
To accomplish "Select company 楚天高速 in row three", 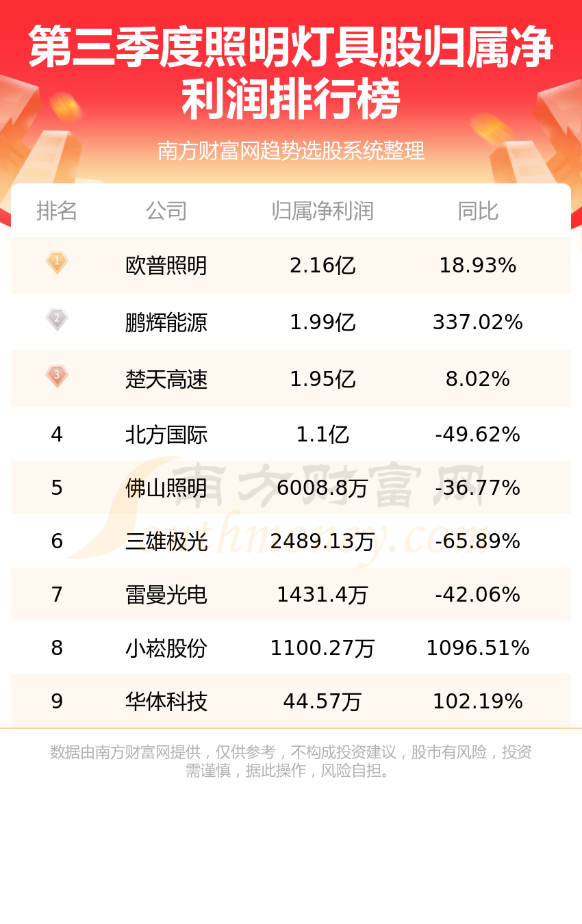I will point(166,379).
